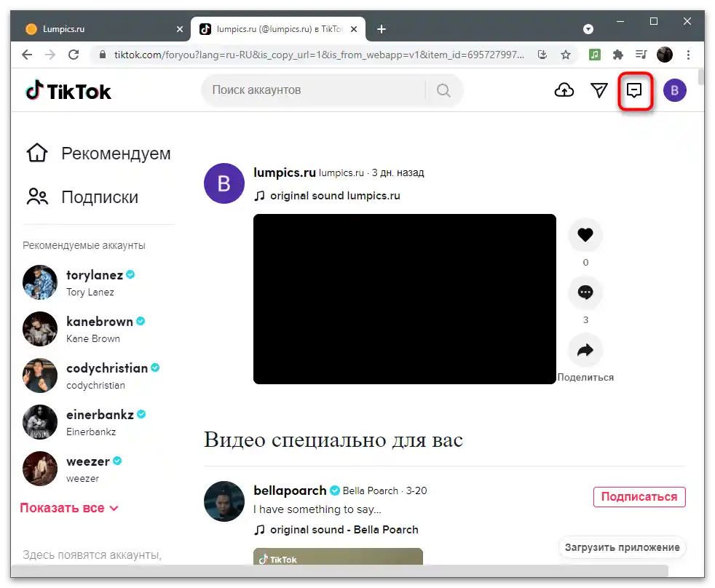Click the page vertical scrollbar
The image size is (715, 588).
pos(701,76)
